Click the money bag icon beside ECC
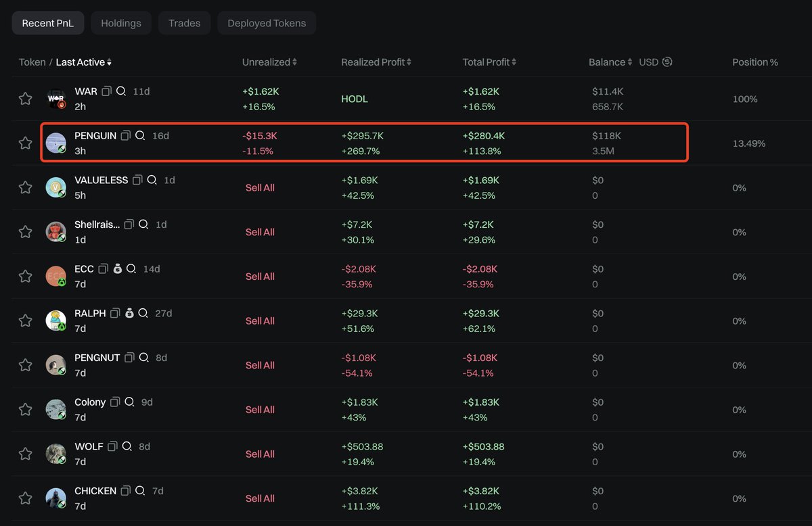Viewport: 812px width, 526px height. click(x=117, y=269)
